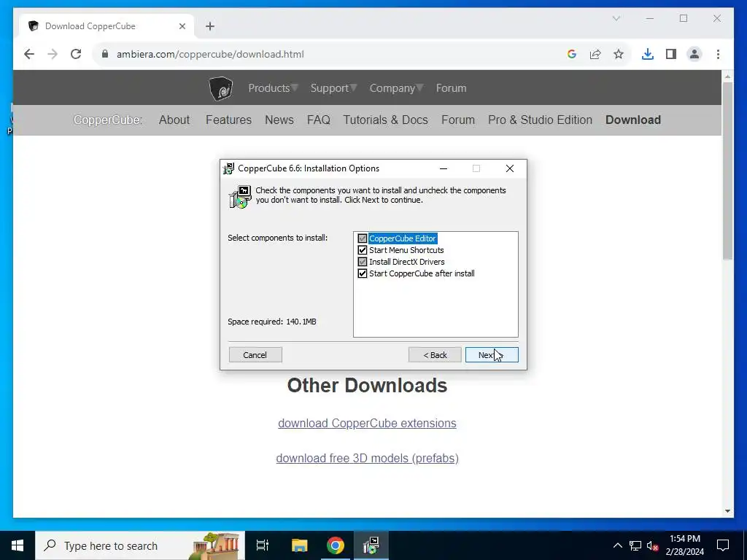This screenshot has width=747, height=560.
Task: Click the Chrome taskbar icon
Action: pos(336,545)
